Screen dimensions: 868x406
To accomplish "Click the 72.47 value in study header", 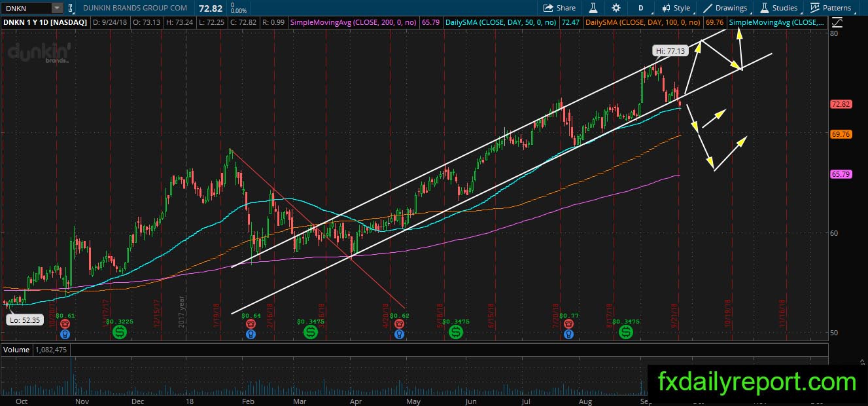I will tap(570, 22).
